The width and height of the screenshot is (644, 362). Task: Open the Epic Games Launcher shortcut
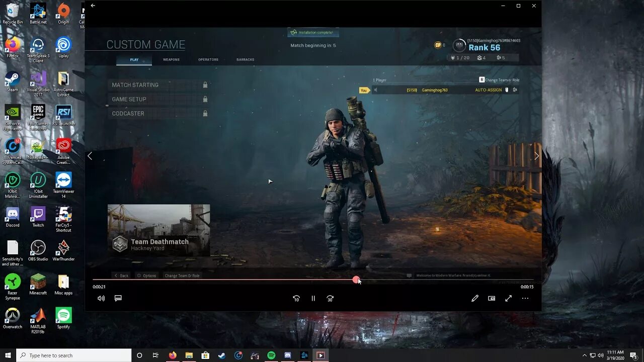pos(38,117)
